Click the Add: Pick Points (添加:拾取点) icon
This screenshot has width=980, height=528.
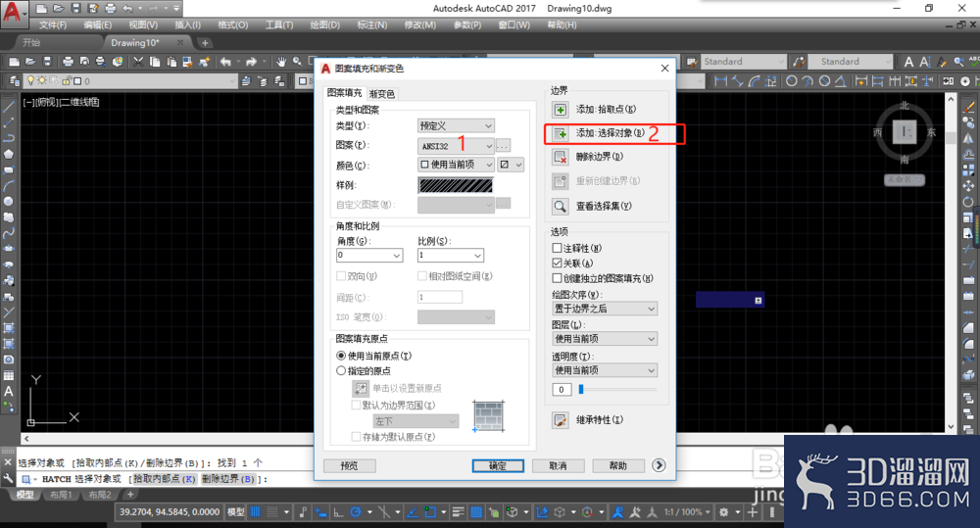pos(560,110)
